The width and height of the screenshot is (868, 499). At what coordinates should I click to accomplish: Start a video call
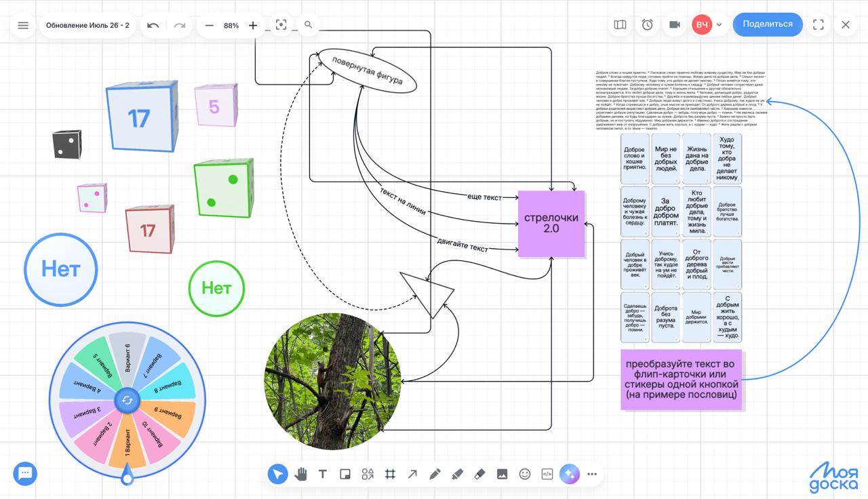tap(675, 25)
